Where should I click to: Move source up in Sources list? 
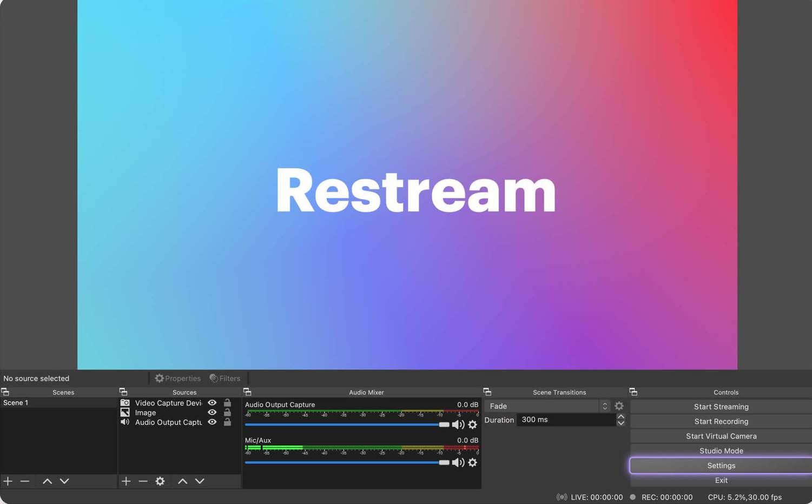[183, 481]
